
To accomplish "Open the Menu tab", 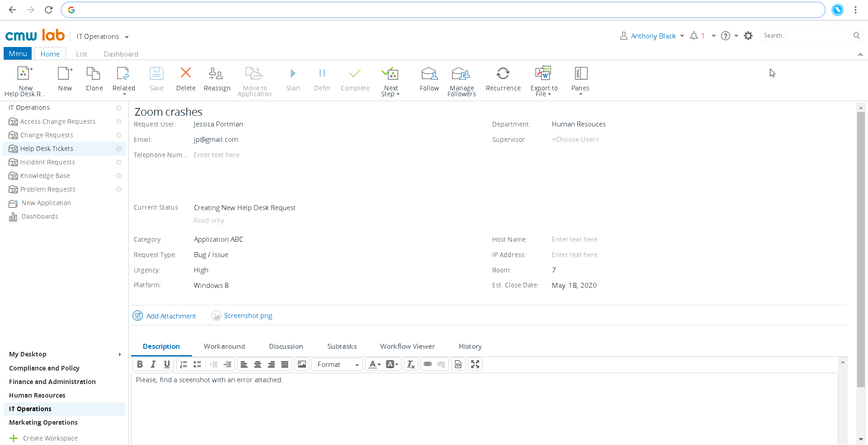I will (18, 53).
